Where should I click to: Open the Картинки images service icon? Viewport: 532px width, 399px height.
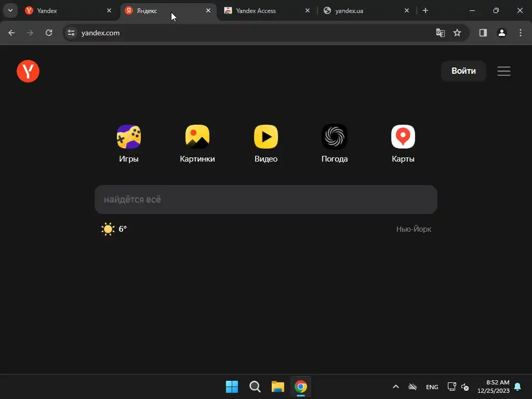click(197, 137)
